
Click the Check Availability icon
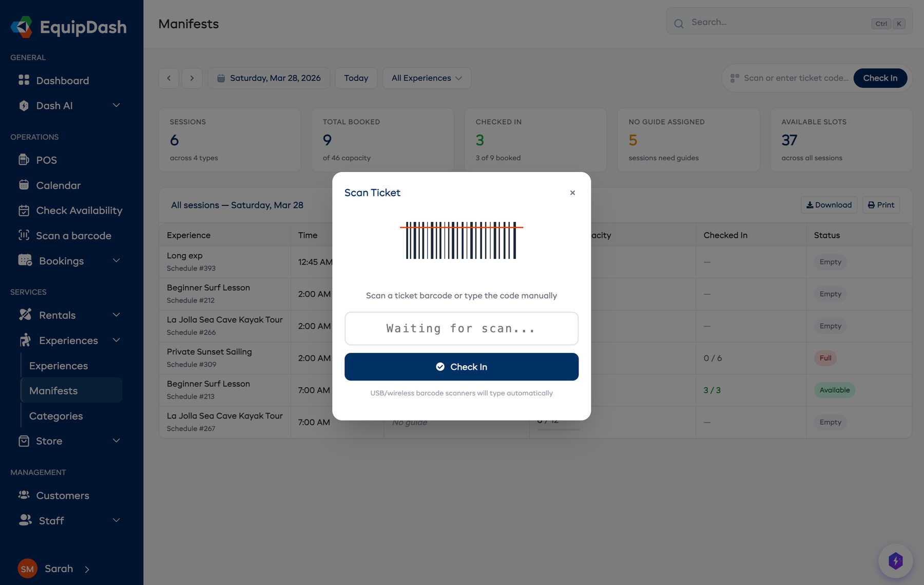[x=24, y=211]
